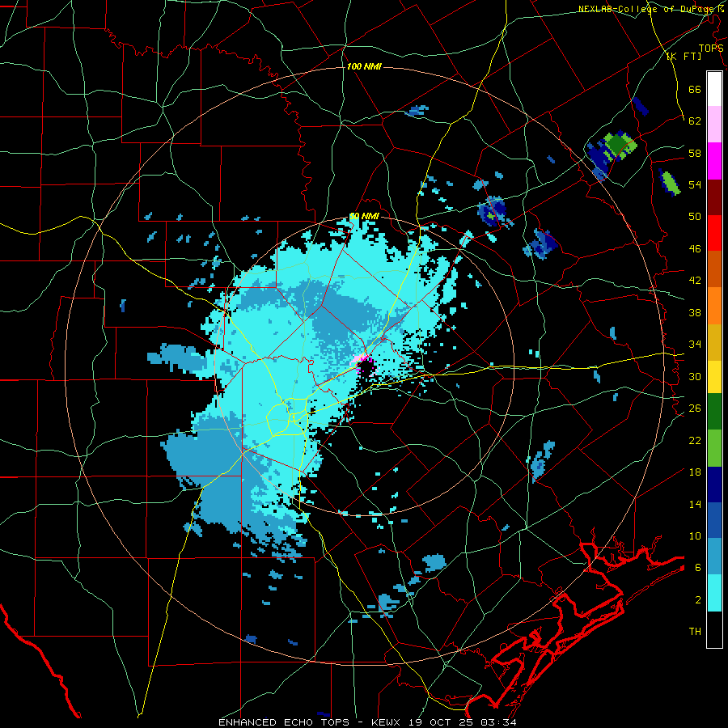Click the TOPS legend heading
Image resolution: width=728 pixels, height=728 pixels.
pos(711,49)
